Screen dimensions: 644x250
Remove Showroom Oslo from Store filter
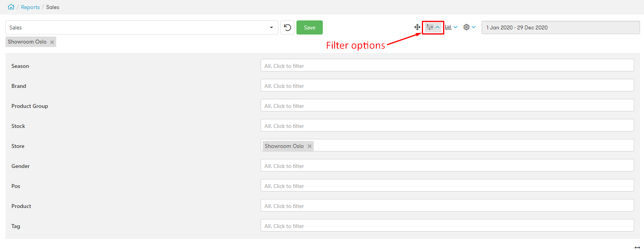(310, 146)
